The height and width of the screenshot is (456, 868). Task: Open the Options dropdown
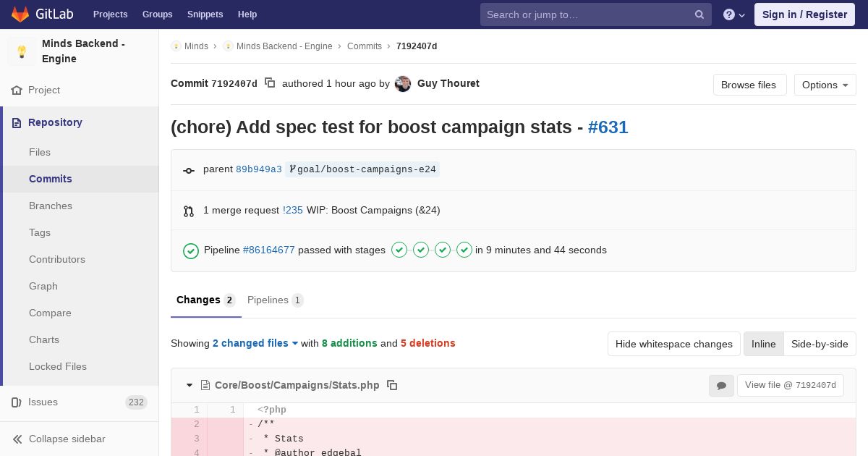[x=825, y=85]
